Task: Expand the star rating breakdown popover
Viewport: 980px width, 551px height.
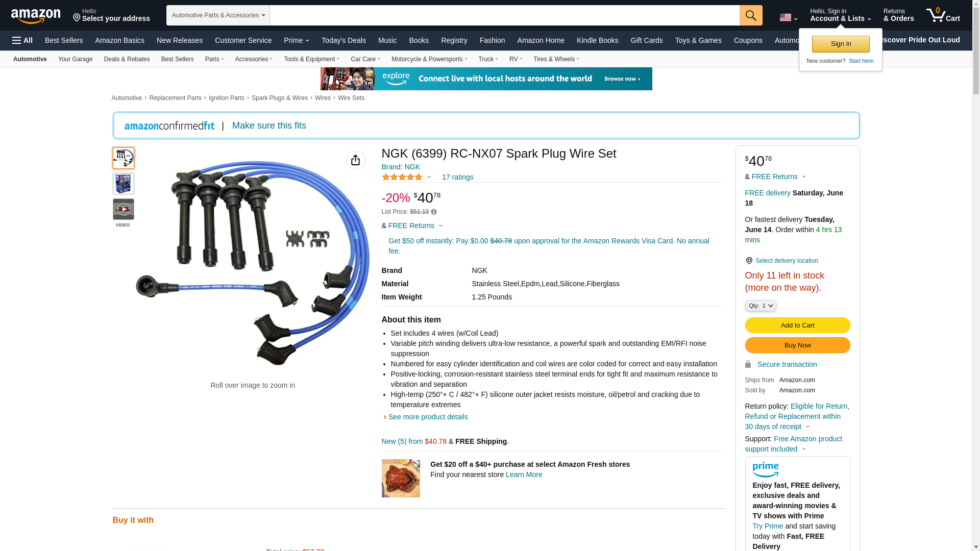Action: click(x=407, y=177)
